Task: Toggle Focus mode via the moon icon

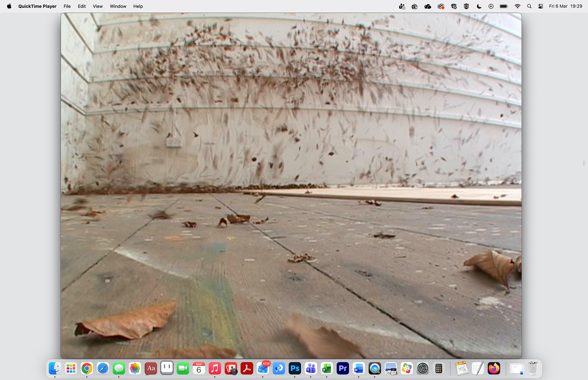Action: pyautogui.click(x=479, y=6)
